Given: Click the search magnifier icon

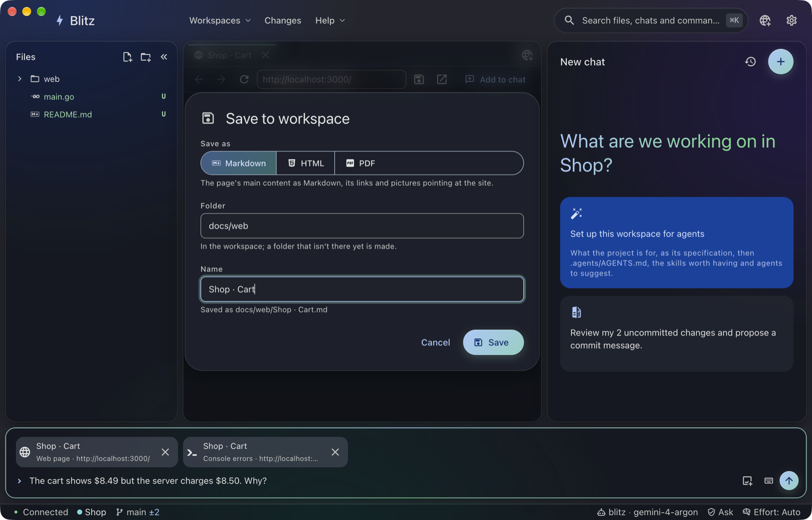Looking at the screenshot, I should click(x=569, y=20).
